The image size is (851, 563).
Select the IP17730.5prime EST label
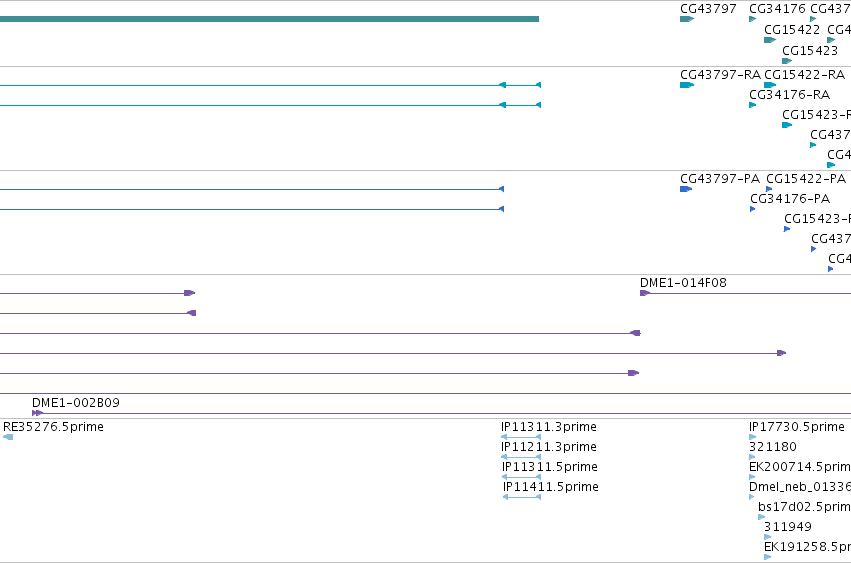797,427
